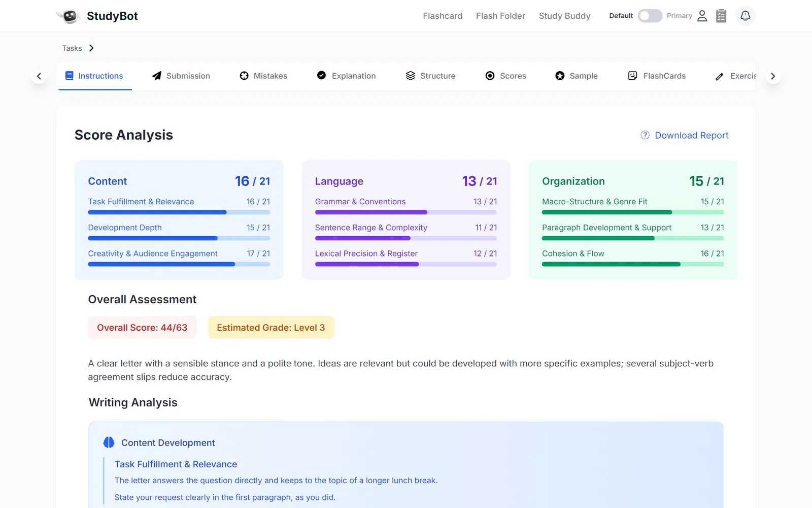Click the Sample star icon
The height and width of the screenshot is (508, 812).
[x=560, y=76]
